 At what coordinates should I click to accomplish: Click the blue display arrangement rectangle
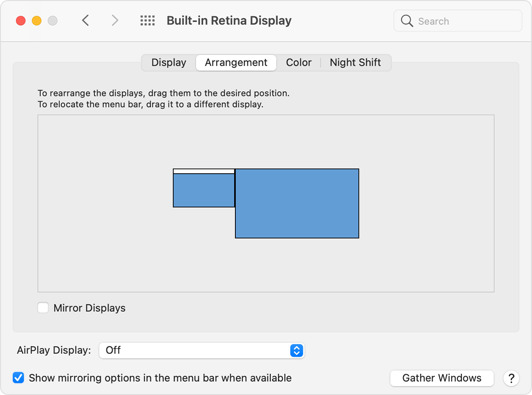coord(297,203)
